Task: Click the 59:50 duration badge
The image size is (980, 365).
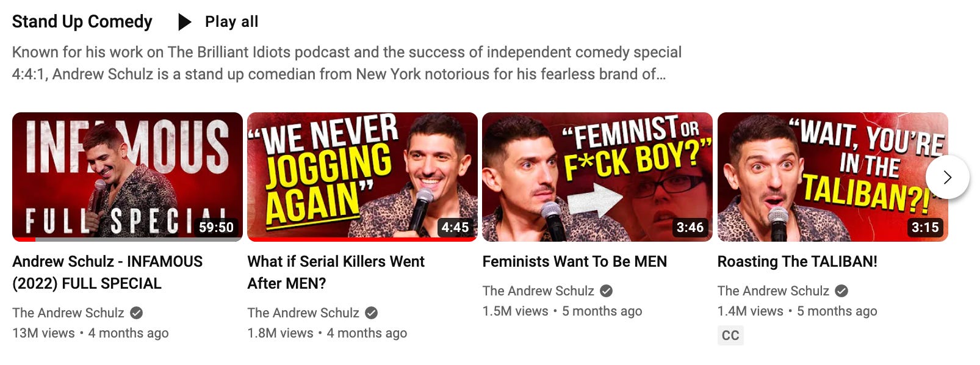Action: pos(216,228)
